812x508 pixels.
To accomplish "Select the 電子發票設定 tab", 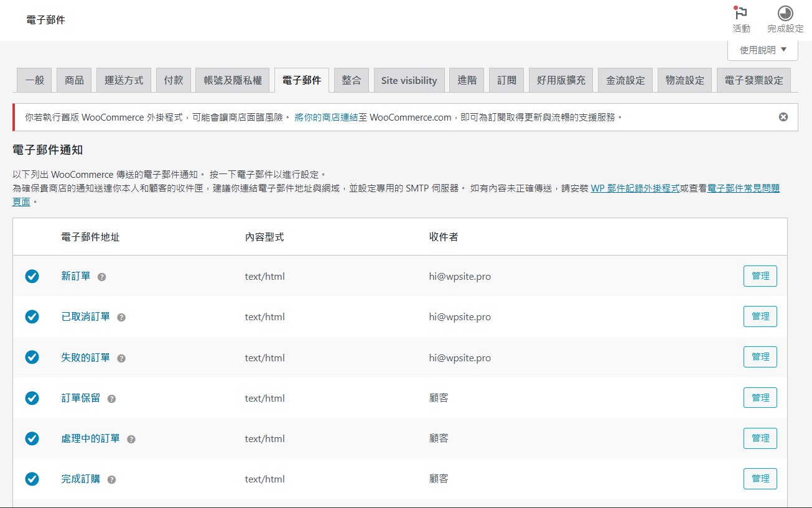I will tap(754, 79).
